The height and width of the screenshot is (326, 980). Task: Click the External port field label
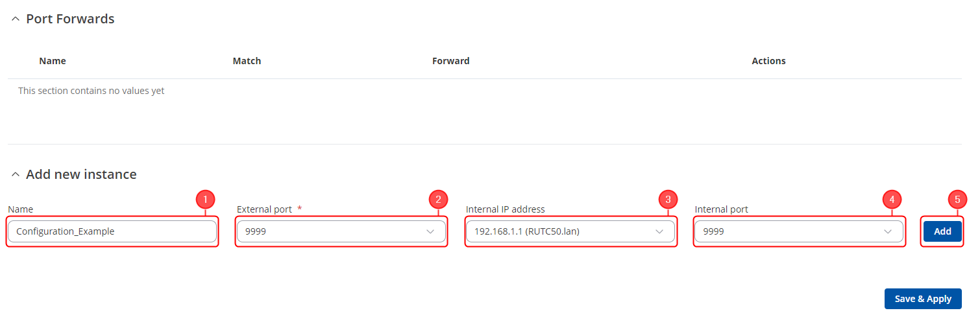[x=264, y=209]
